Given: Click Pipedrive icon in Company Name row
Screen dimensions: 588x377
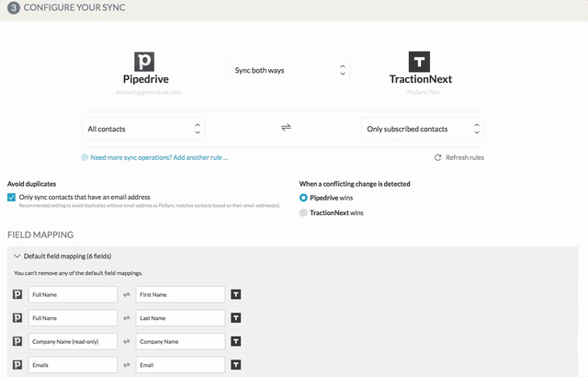Looking at the screenshot, I should coord(17,341).
